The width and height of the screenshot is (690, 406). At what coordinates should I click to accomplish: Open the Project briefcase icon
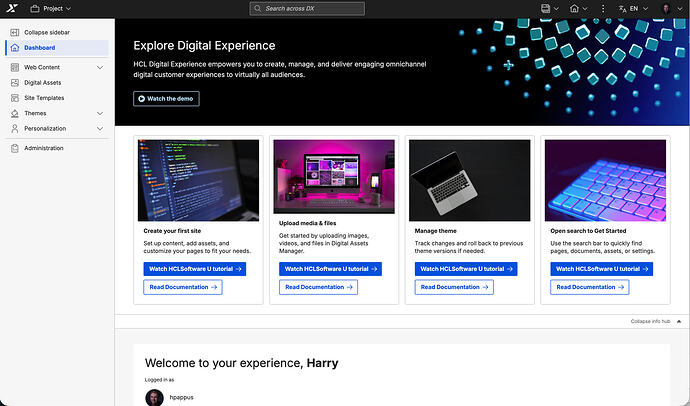pos(35,8)
